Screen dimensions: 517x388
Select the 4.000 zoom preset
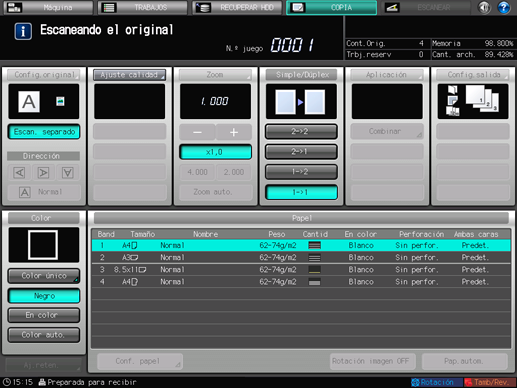pos(197,172)
